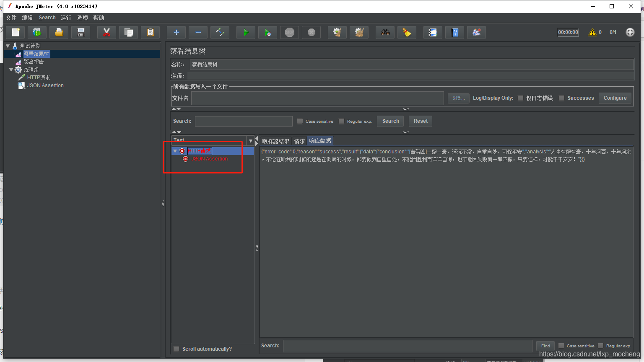Start the test with the green play icon

[246, 32]
